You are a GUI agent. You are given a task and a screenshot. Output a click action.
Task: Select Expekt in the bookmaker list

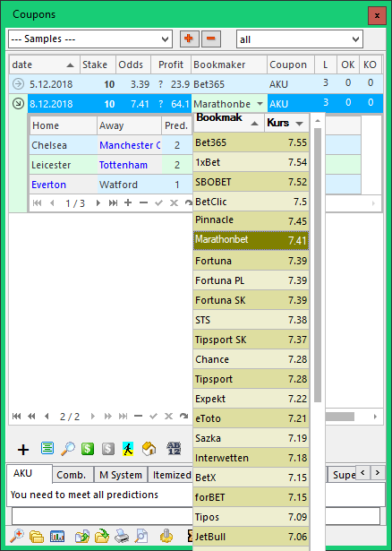click(x=251, y=399)
